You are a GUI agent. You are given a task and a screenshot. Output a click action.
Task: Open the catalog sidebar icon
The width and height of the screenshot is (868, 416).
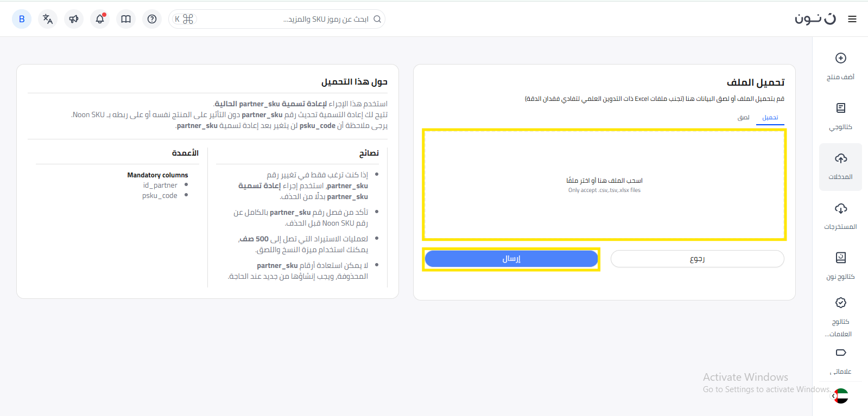pos(841,108)
